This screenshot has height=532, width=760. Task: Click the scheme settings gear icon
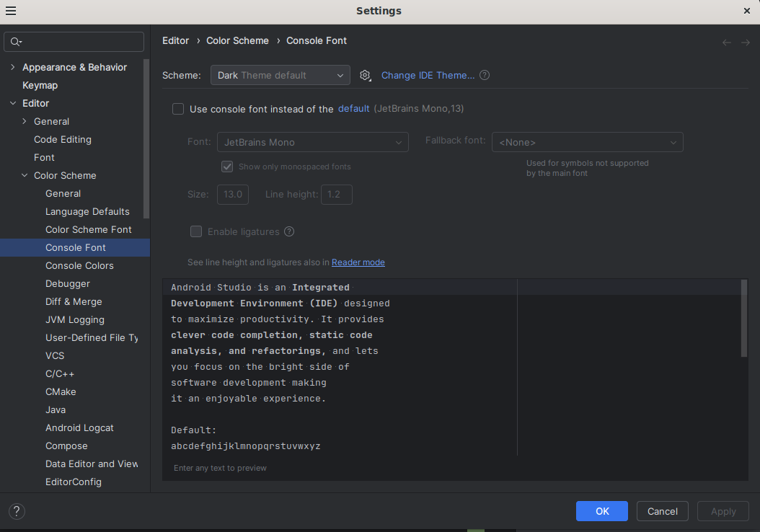[365, 76]
